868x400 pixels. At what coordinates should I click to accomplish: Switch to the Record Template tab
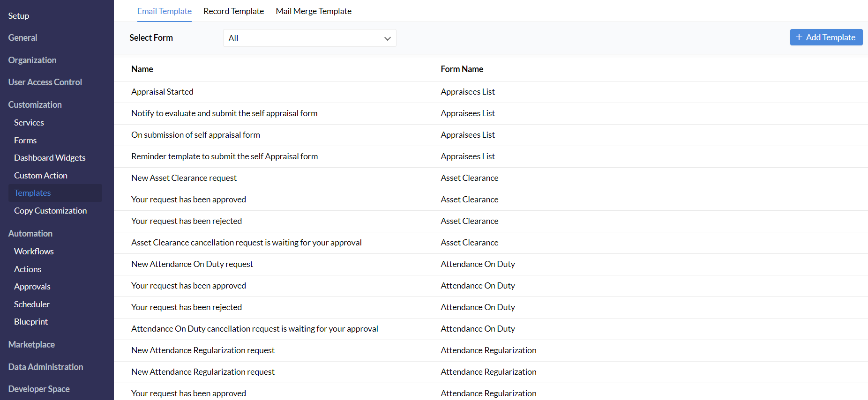[x=233, y=11]
